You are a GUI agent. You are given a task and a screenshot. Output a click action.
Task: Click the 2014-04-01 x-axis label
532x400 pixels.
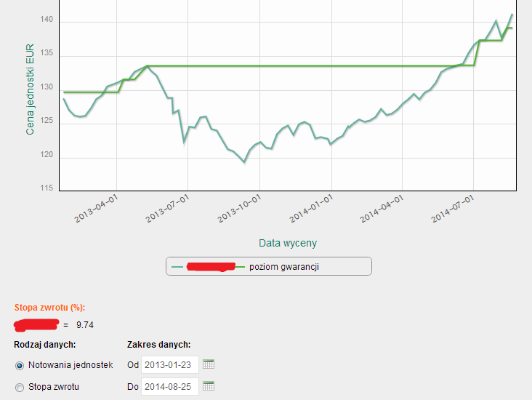point(383,208)
